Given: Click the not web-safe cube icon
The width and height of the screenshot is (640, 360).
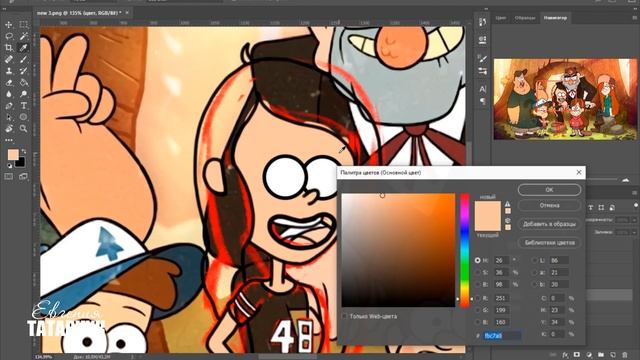Looking at the screenshot, I should (x=507, y=220).
